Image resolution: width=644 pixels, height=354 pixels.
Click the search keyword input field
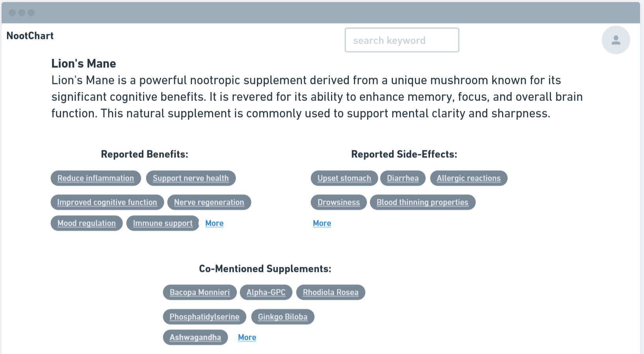click(402, 40)
